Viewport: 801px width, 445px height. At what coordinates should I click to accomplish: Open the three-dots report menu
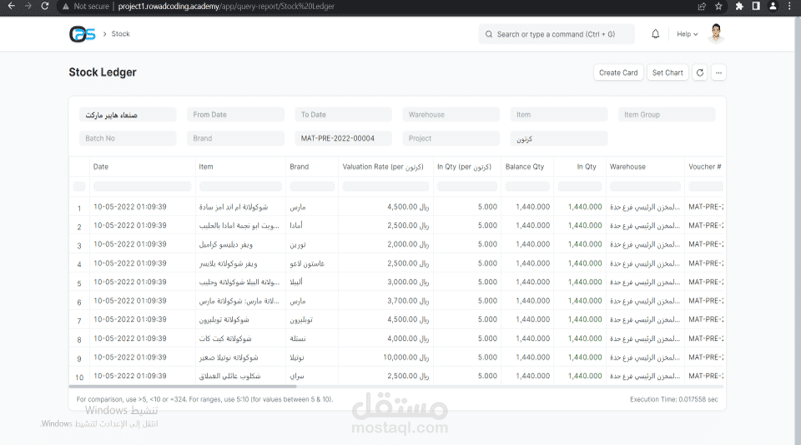tap(719, 73)
